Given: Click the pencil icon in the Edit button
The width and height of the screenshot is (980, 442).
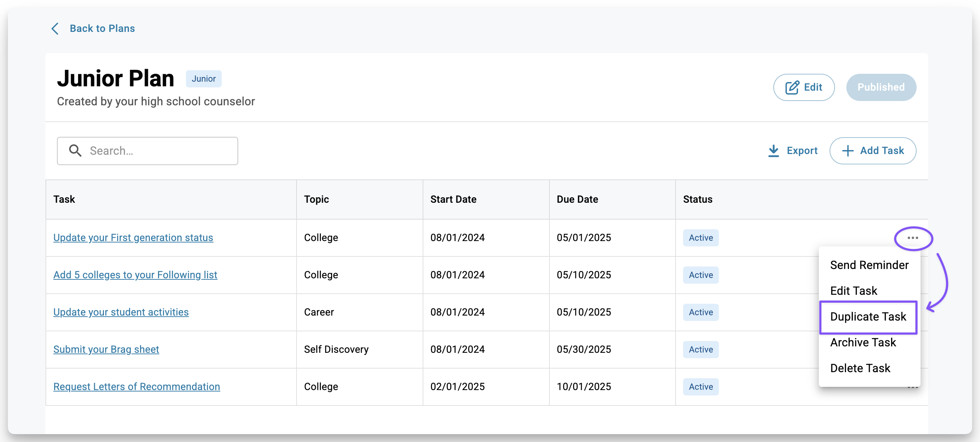Looking at the screenshot, I should (x=792, y=87).
